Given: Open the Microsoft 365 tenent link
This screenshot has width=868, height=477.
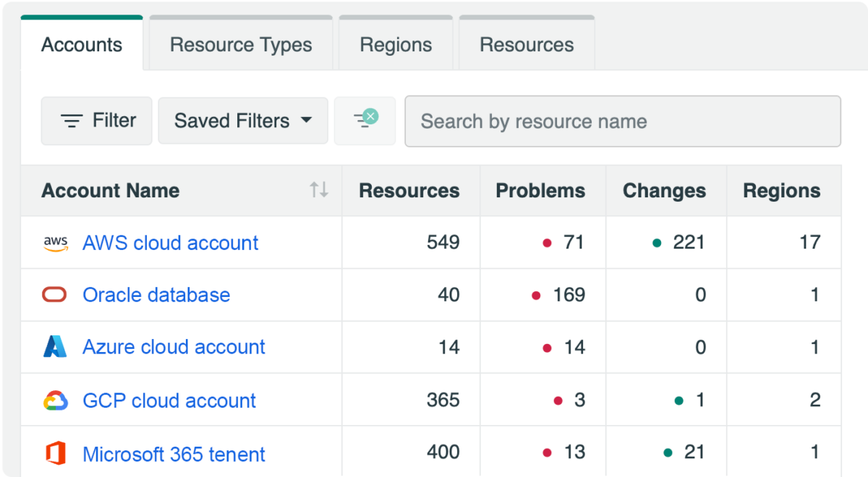Looking at the screenshot, I should click(174, 454).
